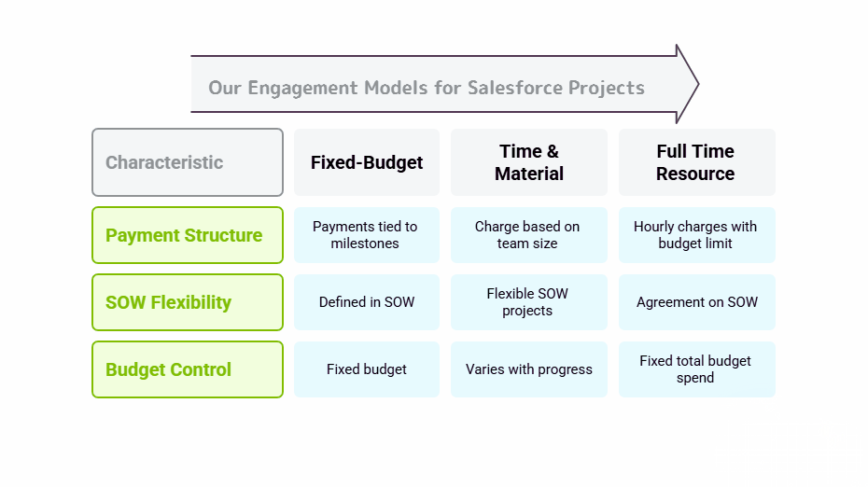Select the Fixed budget cell
The height and width of the screenshot is (487, 868).
pos(367,369)
